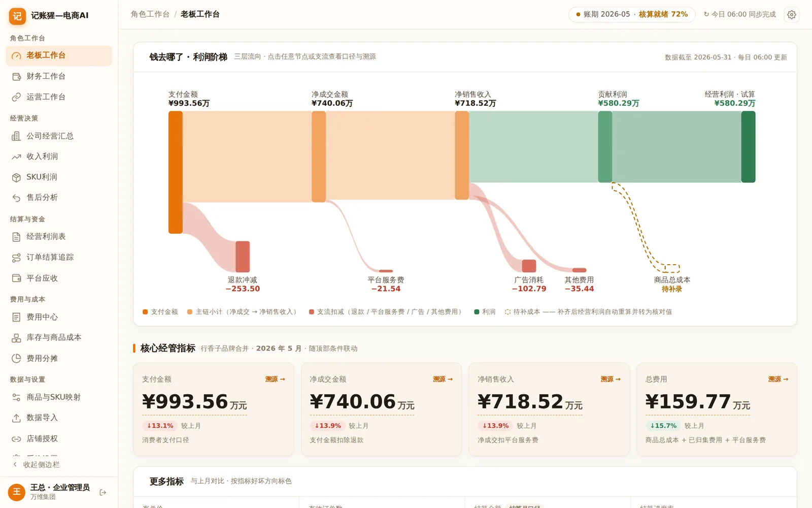Click the 售后分析 return arrow icon
Image resolution: width=812 pixels, height=508 pixels.
point(16,198)
